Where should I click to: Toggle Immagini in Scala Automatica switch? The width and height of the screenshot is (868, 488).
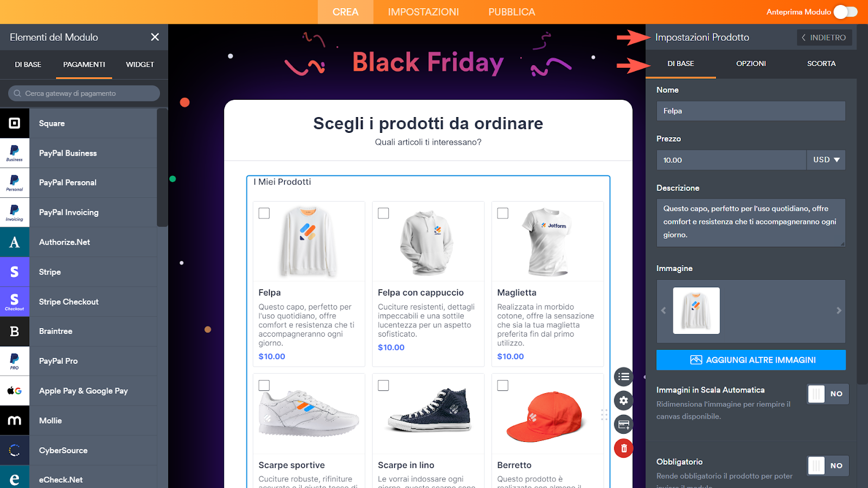coord(827,394)
